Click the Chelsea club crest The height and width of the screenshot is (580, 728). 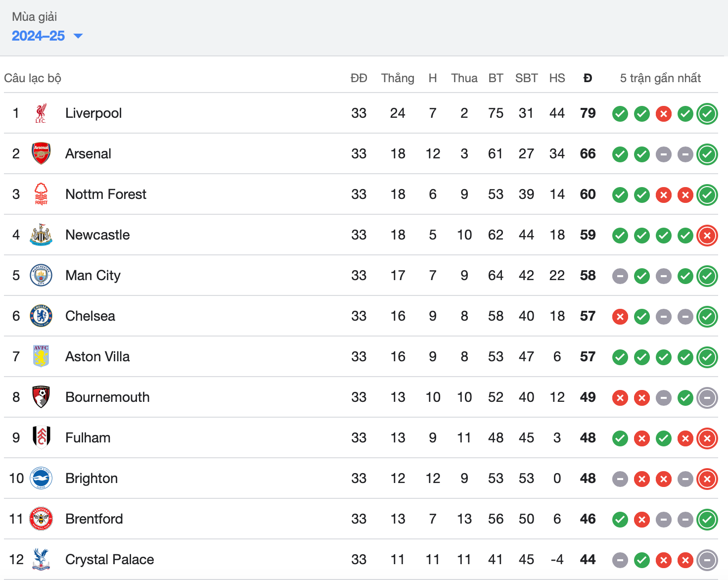(41, 316)
